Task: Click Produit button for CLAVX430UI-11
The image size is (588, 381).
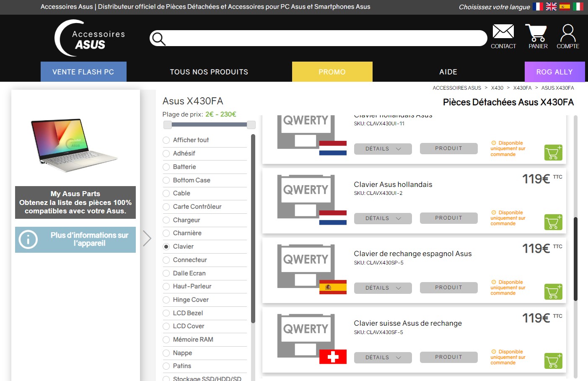Action: tap(448, 148)
